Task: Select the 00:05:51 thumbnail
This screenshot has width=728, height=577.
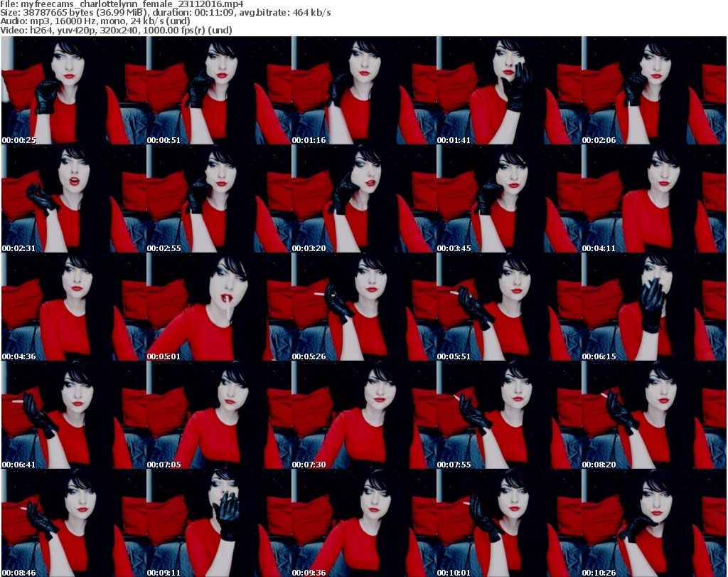Action: pos(509,307)
